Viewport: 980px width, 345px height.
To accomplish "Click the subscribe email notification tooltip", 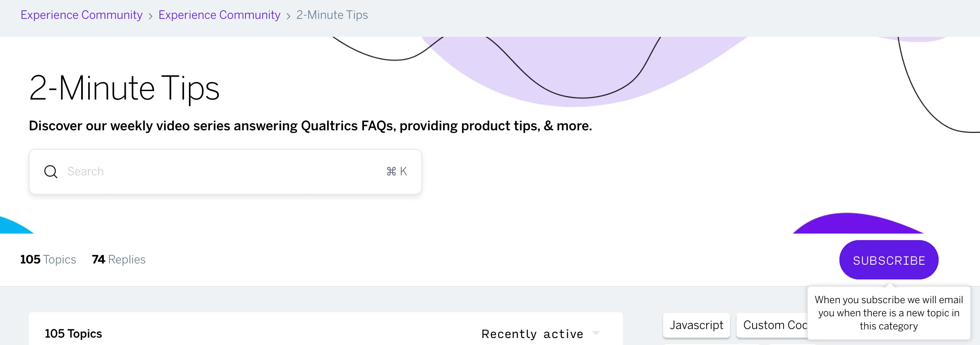I will (889, 313).
